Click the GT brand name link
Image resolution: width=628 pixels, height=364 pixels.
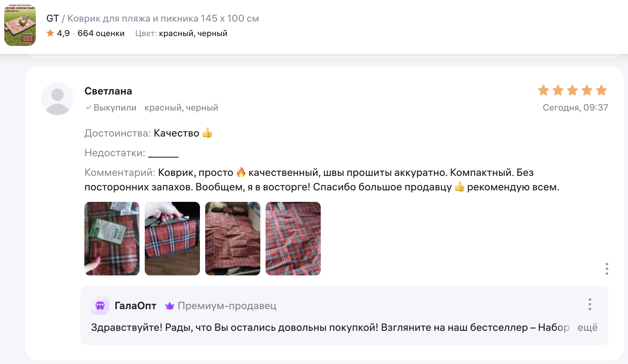point(53,18)
